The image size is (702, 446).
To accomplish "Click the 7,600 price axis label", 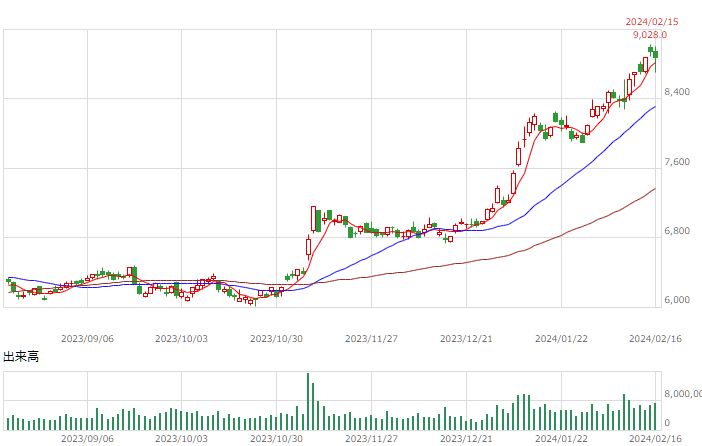I will (677, 162).
